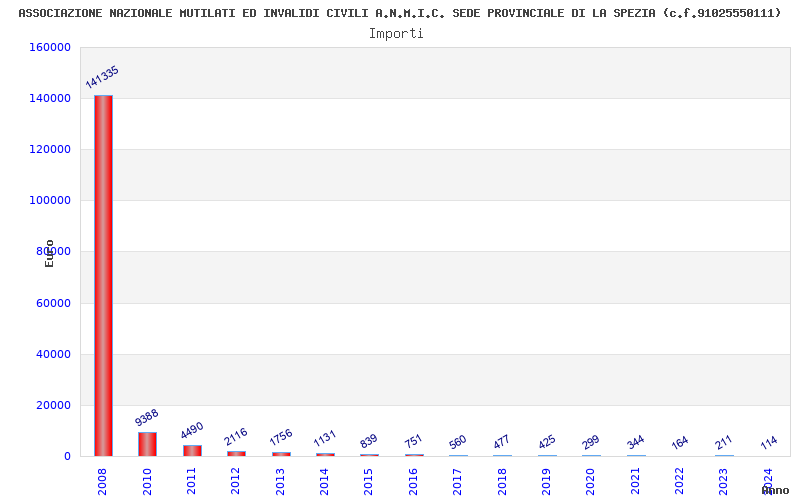Image resolution: width=800 pixels, height=500 pixels.
Task: Click the x-axis year 2018
Action: point(502,482)
